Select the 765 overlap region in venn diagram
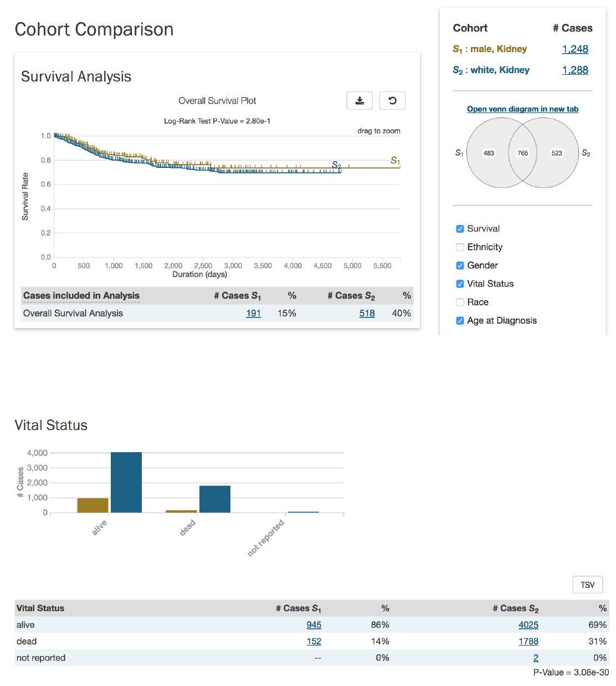 click(x=522, y=153)
